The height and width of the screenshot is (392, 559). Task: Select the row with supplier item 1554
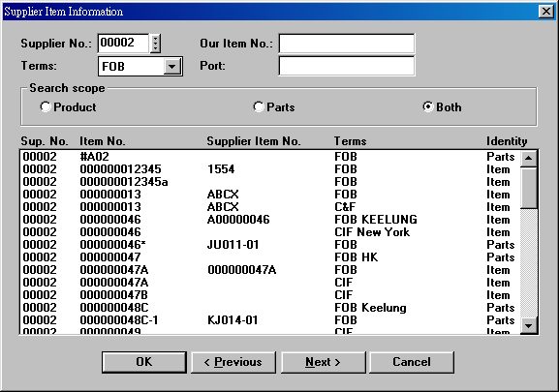[x=270, y=169]
